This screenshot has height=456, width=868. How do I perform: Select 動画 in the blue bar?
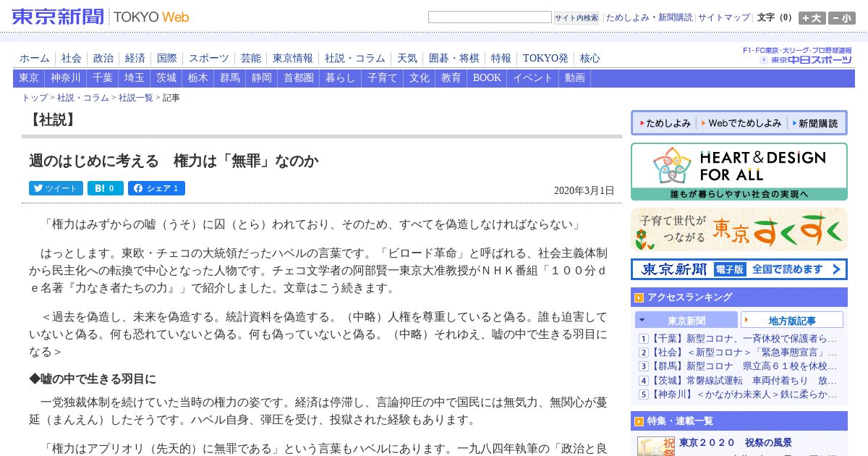pos(575,78)
